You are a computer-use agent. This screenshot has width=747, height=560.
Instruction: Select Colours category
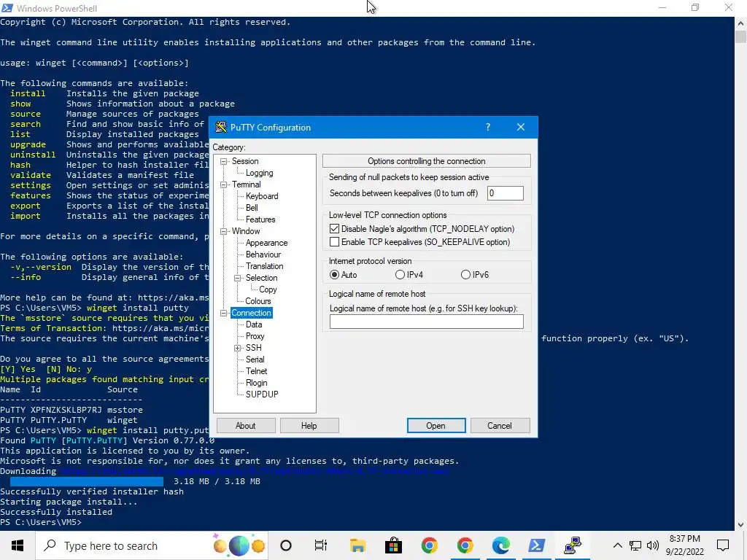[x=258, y=301]
